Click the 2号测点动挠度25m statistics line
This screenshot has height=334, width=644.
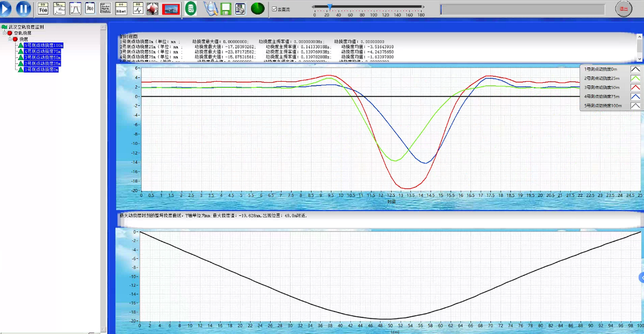pyautogui.click(x=257, y=47)
